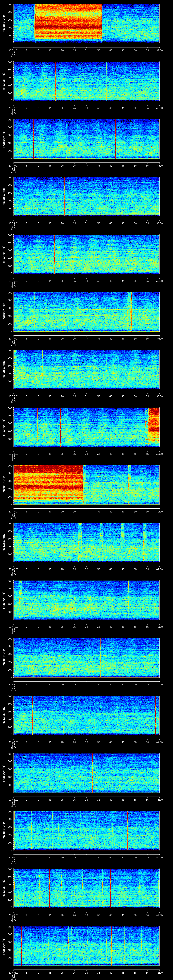Viewport: 173px width, 980px height.
Task: Open the spectrogram panel starting at 23:39:00
Action: tap(86, 484)
